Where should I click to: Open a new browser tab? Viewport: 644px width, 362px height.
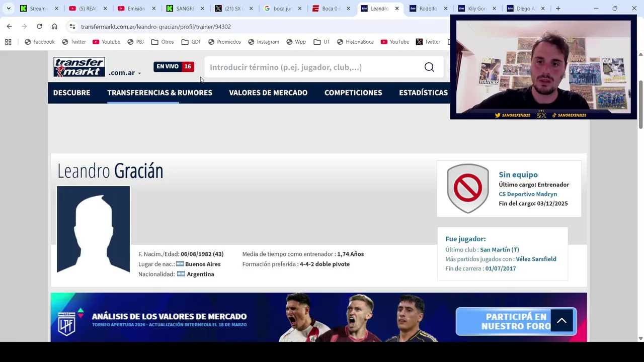(558, 9)
